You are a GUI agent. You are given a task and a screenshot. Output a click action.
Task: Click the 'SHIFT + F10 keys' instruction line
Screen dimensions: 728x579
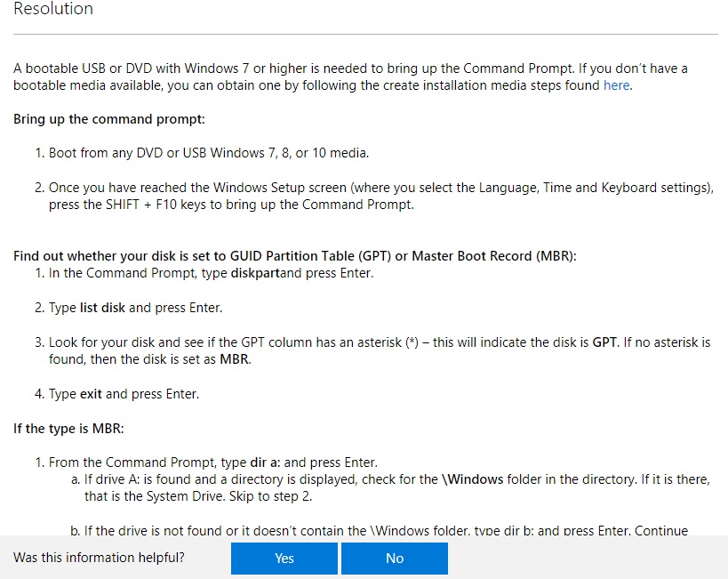click(x=231, y=205)
